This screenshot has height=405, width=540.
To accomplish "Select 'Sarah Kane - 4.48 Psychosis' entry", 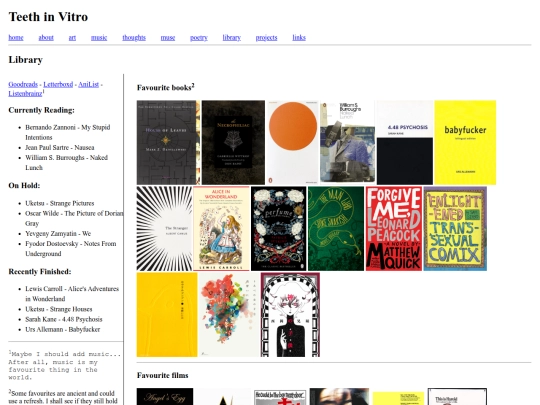I will coord(64,319).
